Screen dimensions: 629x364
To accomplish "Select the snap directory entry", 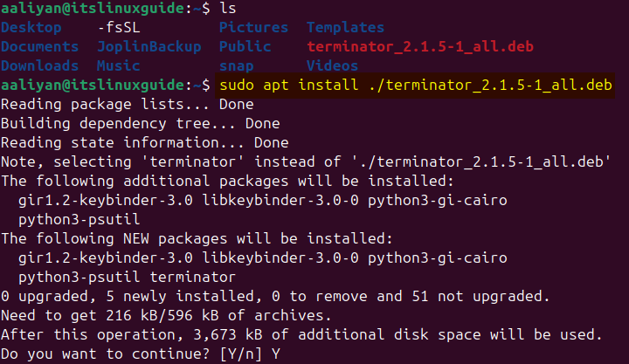I will click(237, 65).
